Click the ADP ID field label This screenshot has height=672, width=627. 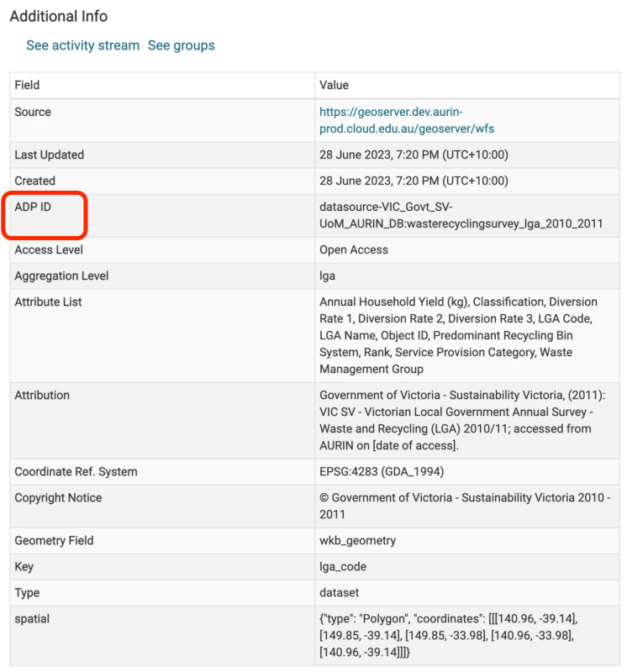(33, 207)
